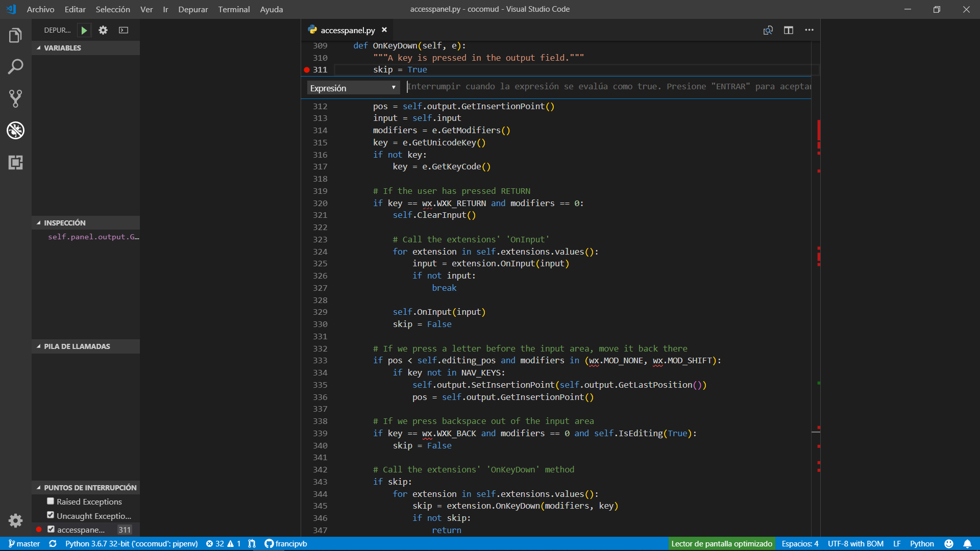Open errors and warnings count in status bar
980x551 pixels.
223,544
